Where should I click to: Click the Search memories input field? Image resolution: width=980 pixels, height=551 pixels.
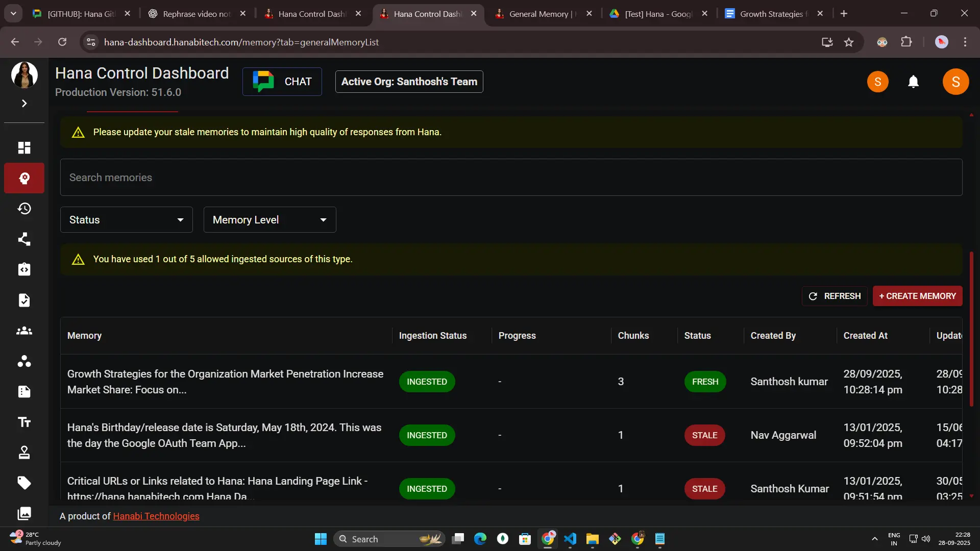pos(510,178)
